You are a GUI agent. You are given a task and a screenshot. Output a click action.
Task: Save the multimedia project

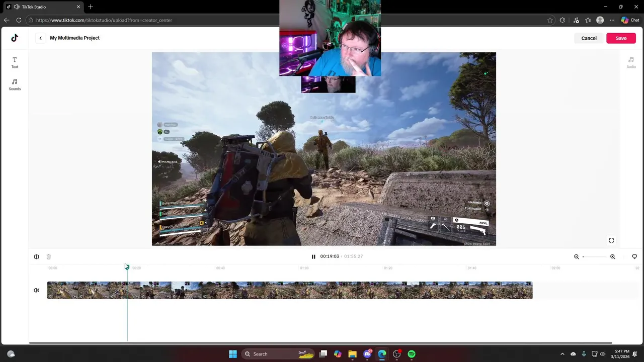pos(621,38)
